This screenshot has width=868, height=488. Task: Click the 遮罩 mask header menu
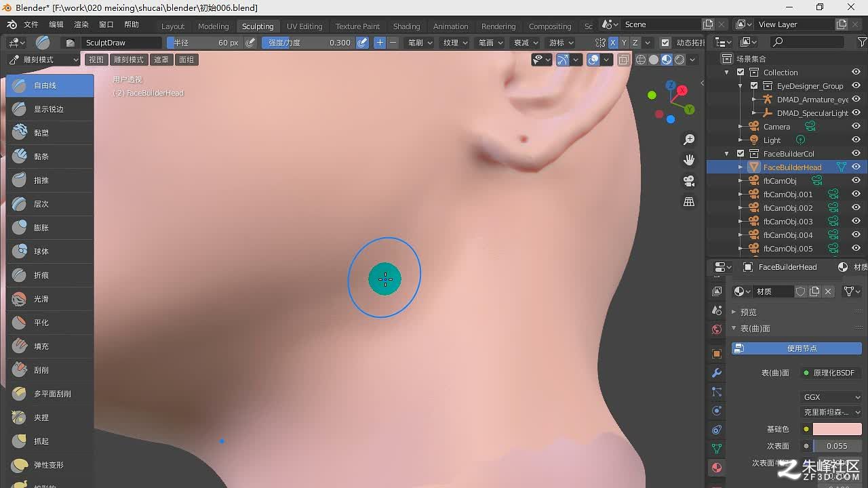(x=161, y=60)
